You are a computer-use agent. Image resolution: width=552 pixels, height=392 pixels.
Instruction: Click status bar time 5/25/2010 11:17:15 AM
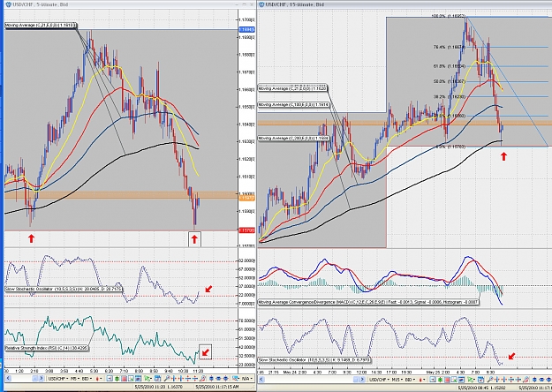(x=217, y=387)
